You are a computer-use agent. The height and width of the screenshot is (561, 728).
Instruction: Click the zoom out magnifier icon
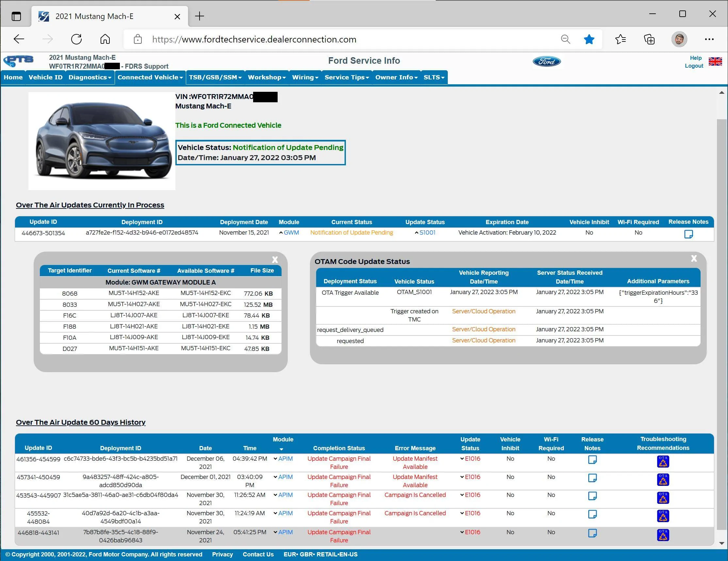coord(565,39)
